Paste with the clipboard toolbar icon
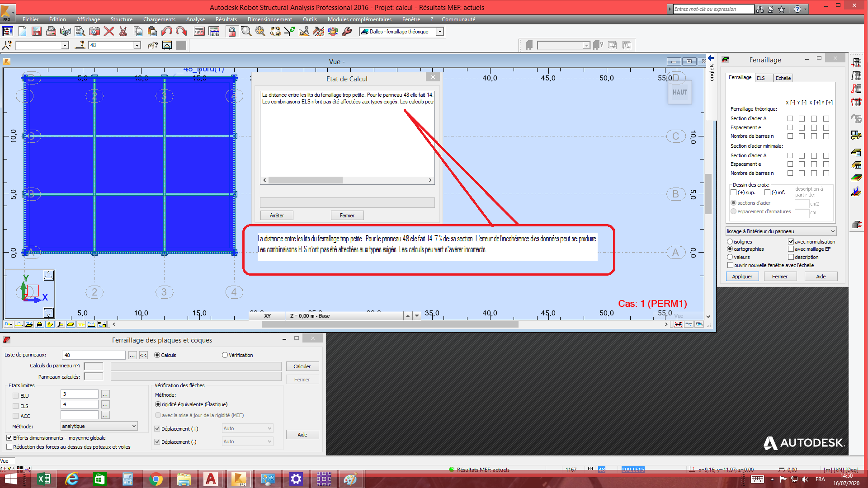The width and height of the screenshot is (868, 488). click(x=152, y=31)
